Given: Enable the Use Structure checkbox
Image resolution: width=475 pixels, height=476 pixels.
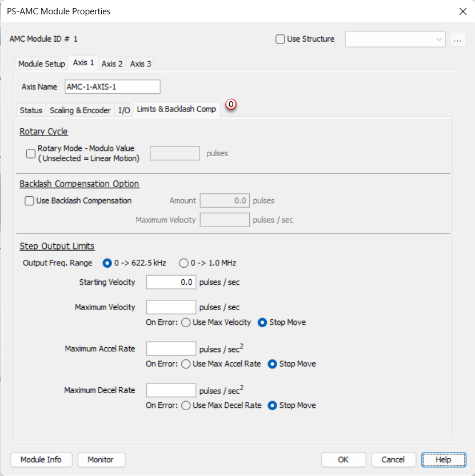Looking at the screenshot, I should [280, 39].
